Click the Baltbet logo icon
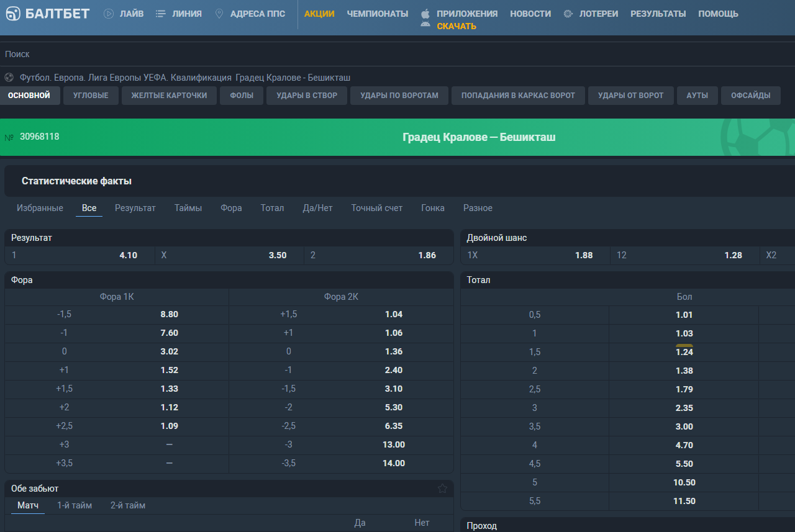 [13, 14]
